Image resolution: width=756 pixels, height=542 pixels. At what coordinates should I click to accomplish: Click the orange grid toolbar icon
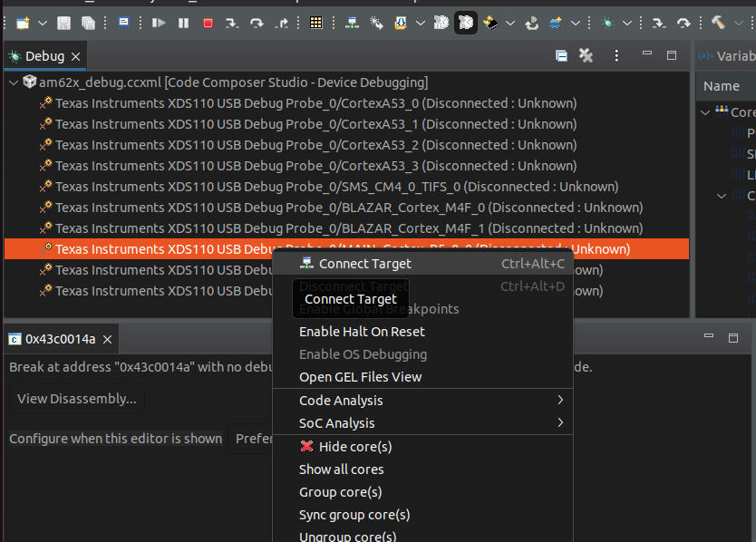tap(316, 22)
